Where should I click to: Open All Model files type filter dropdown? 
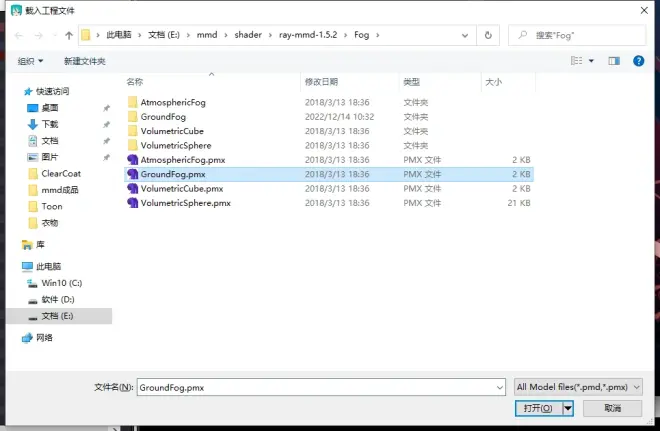click(578, 387)
